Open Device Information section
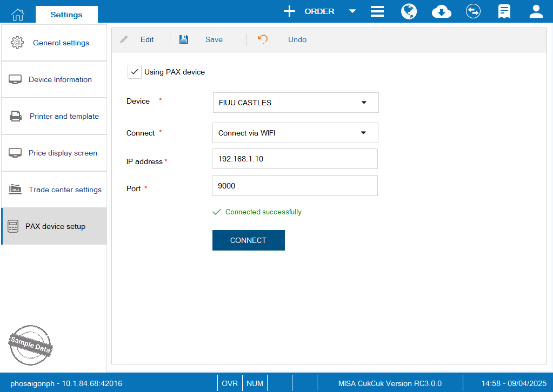 tap(54, 79)
